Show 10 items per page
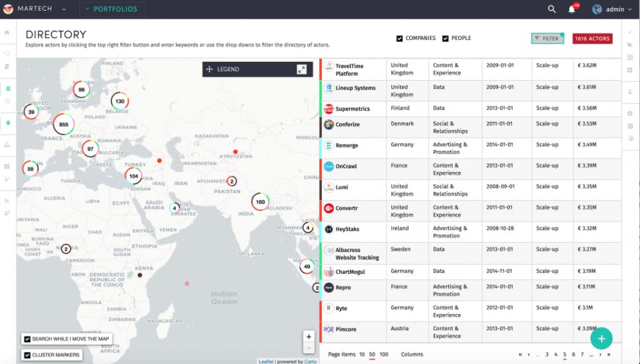The width and height of the screenshot is (640, 364). [361, 354]
